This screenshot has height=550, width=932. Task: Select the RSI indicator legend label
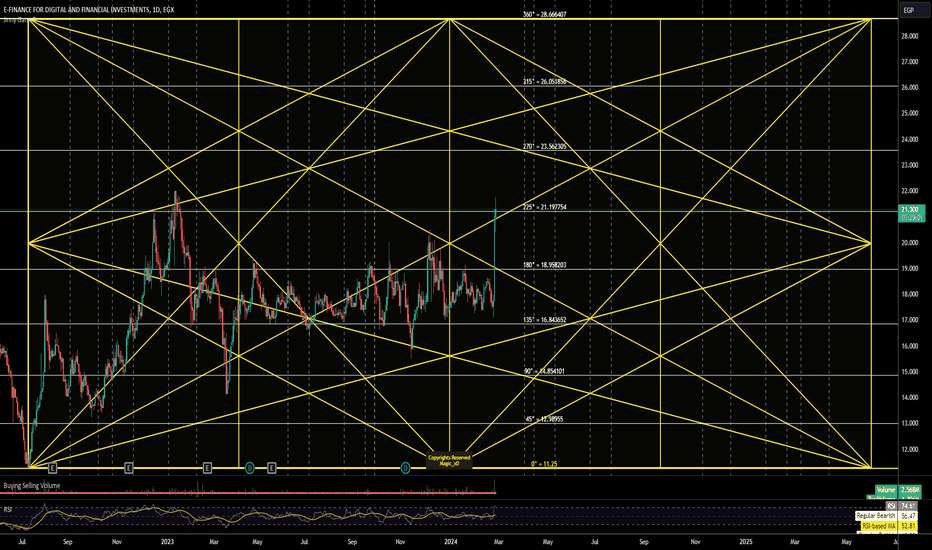tap(8, 510)
